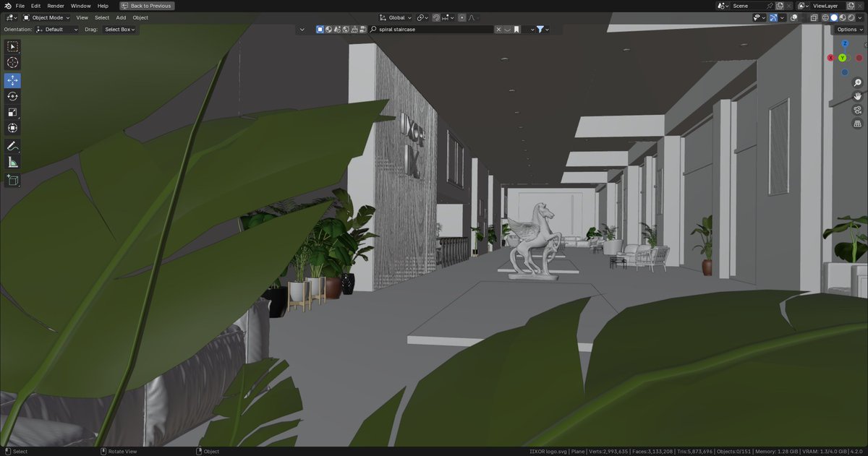Toggle proportional editing in the header
Viewport: 868px width, 456px height.
tap(461, 17)
